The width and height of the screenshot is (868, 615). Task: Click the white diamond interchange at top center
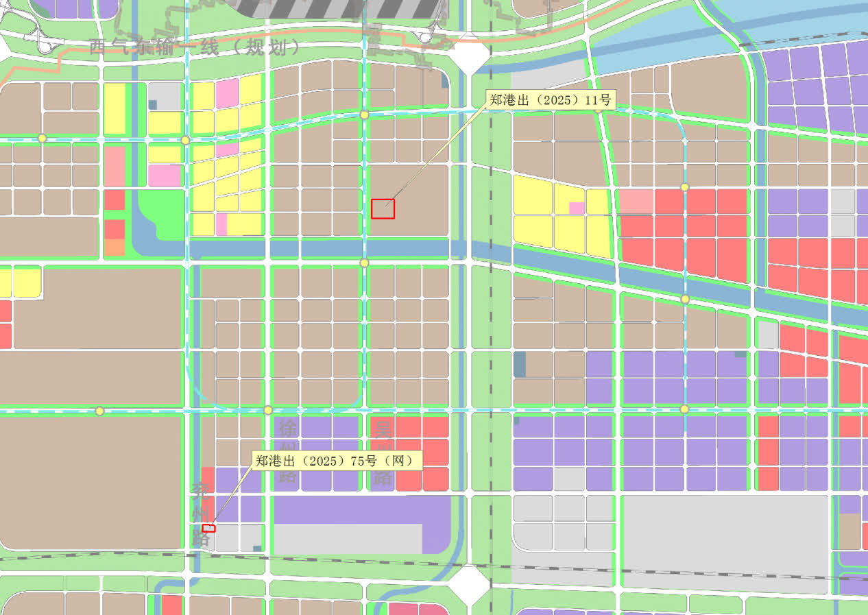pos(470,53)
